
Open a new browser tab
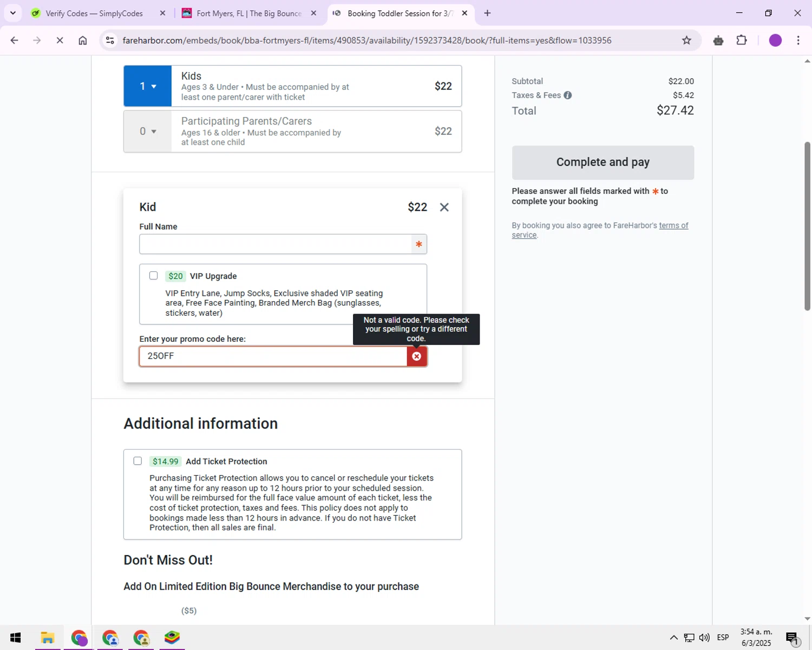point(487,13)
